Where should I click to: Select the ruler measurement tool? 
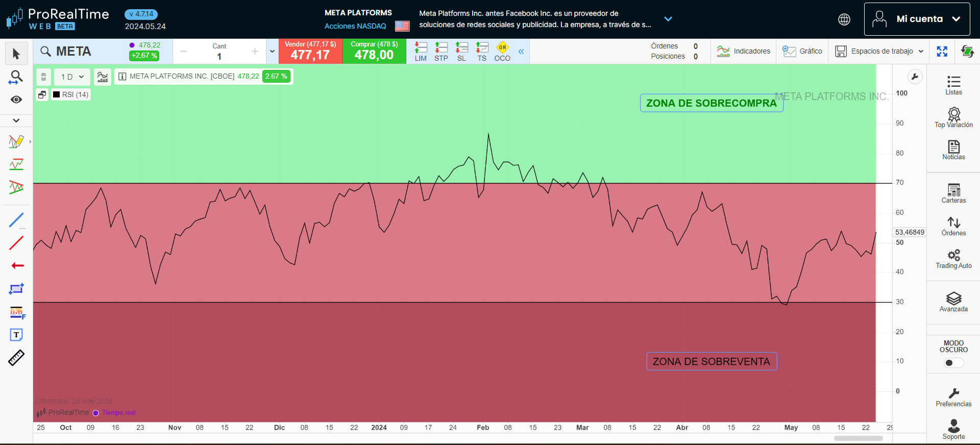16,358
